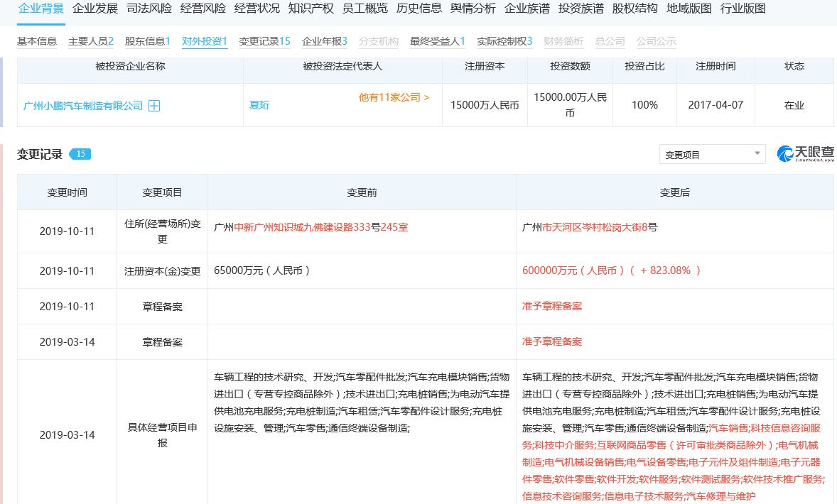The height and width of the screenshot is (504, 837).
Task: Select the 2017-04-07 registration date cell
Action: click(x=715, y=105)
